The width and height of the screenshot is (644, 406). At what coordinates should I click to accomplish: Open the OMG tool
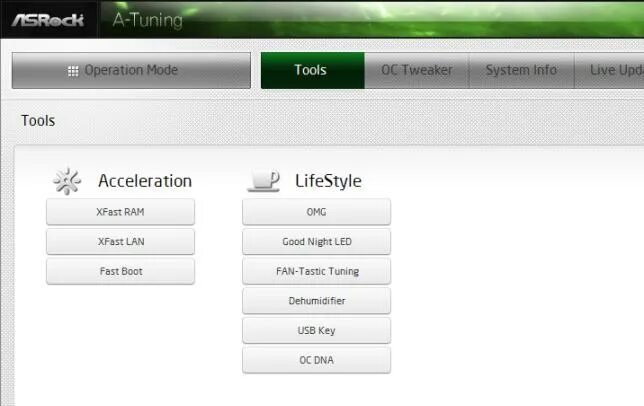tap(316, 212)
